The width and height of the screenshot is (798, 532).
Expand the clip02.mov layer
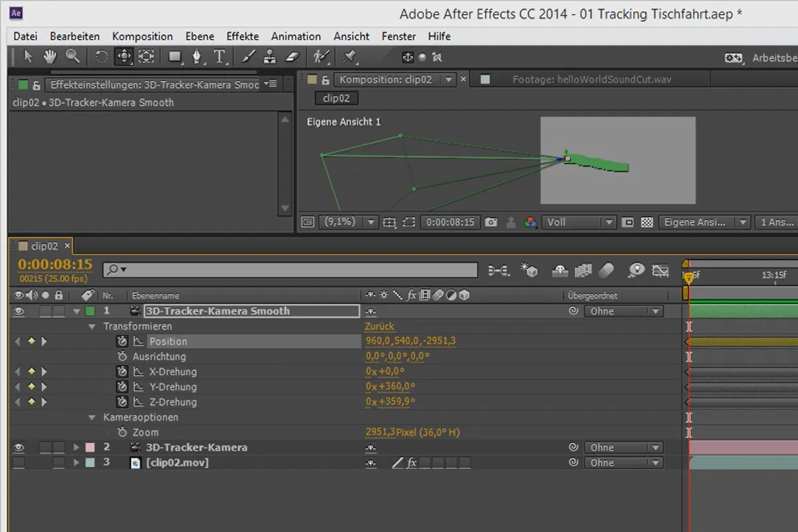[x=76, y=463]
